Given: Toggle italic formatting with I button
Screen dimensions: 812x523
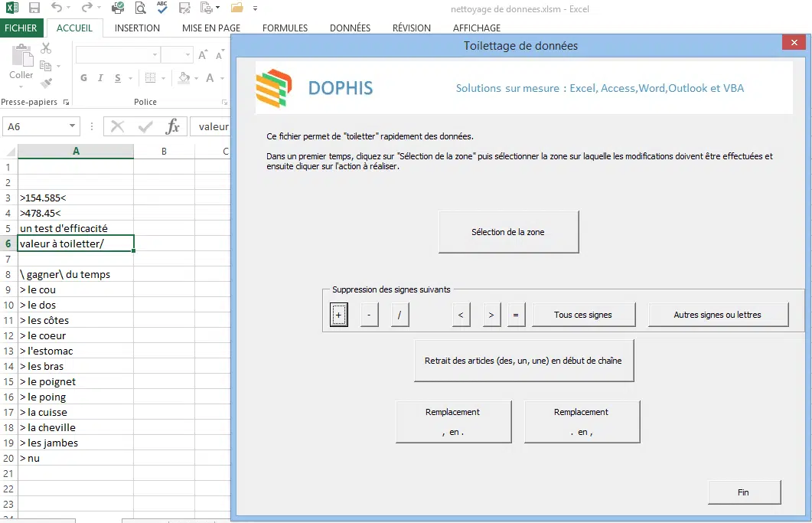Looking at the screenshot, I should (x=101, y=78).
